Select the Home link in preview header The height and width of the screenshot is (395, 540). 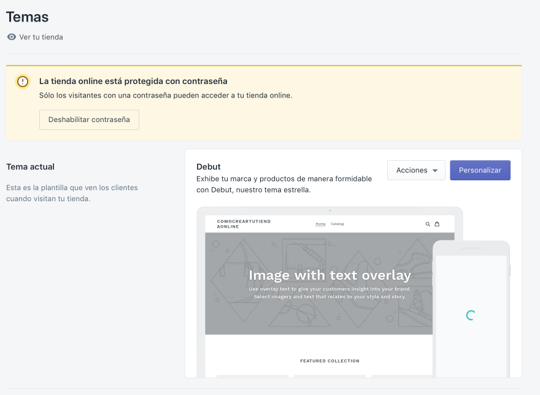tap(321, 224)
